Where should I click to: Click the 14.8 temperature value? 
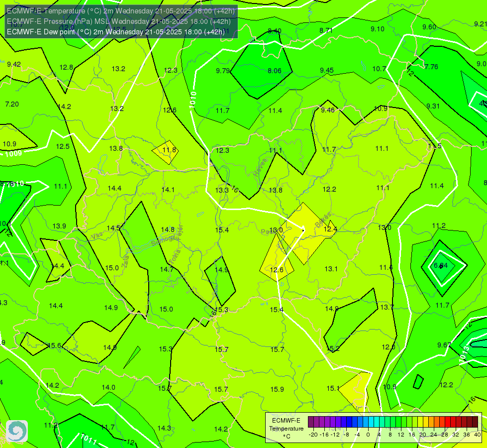pyautogui.click(x=168, y=229)
